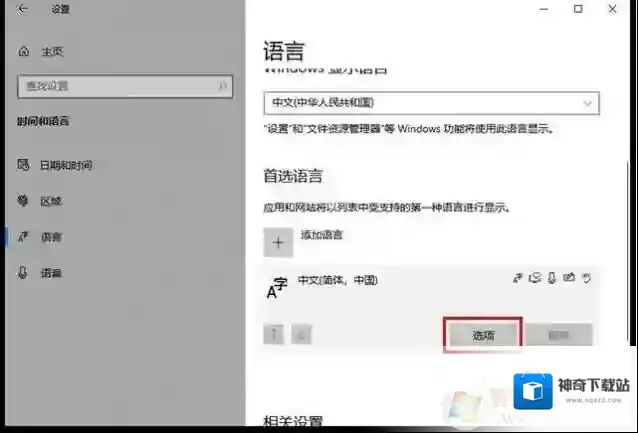This screenshot has width=638, height=433.
Task: Click the 删除 remove button
Action: pos(558,336)
